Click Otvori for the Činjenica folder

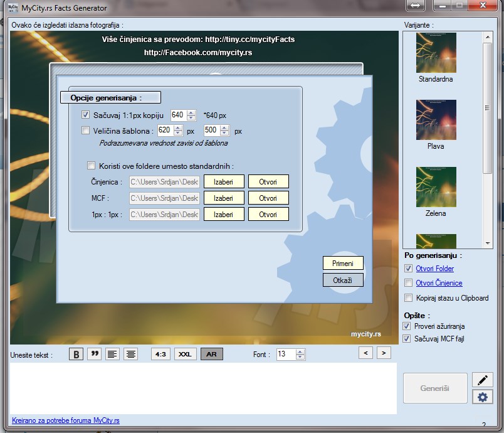268,181
